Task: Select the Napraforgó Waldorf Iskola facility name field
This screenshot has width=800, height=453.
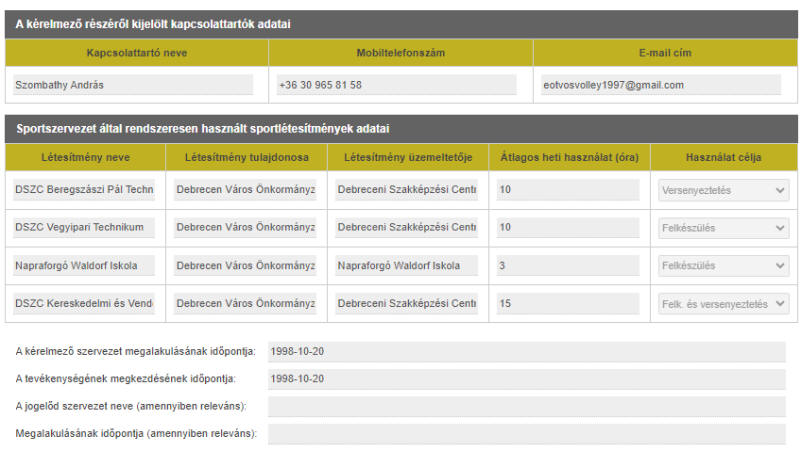Action: [x=84, y=266]
